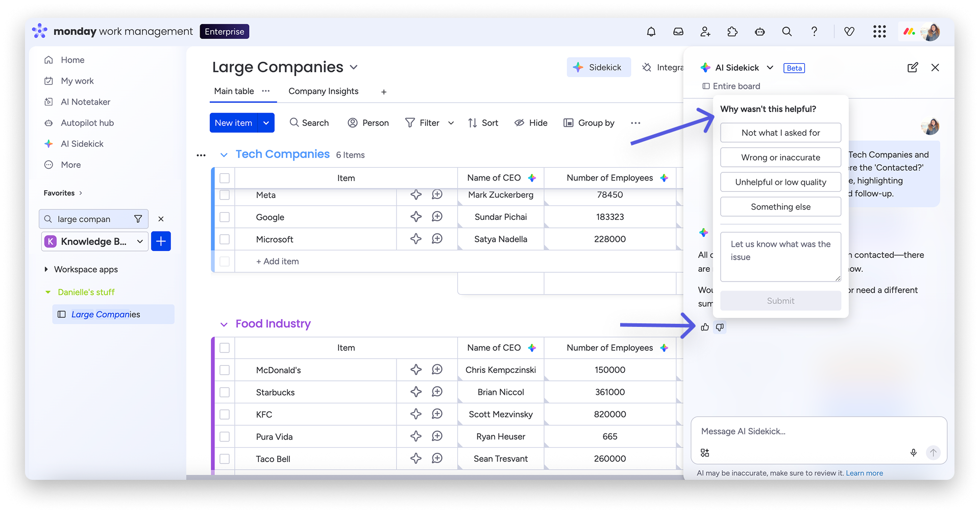Open the notifications bell
This screenshot has width=980, height=513.
[651, 32]
